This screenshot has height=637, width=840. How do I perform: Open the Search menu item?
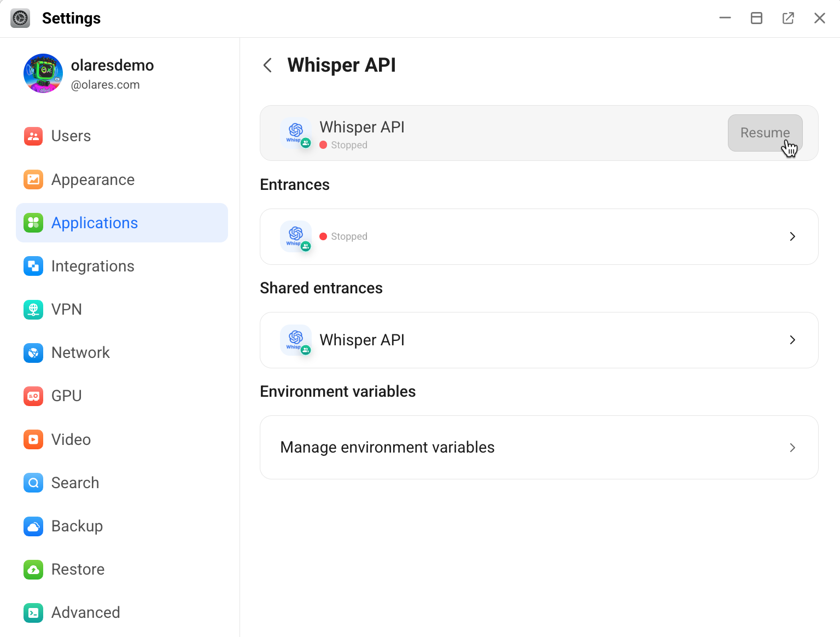[x=75, y=483]
